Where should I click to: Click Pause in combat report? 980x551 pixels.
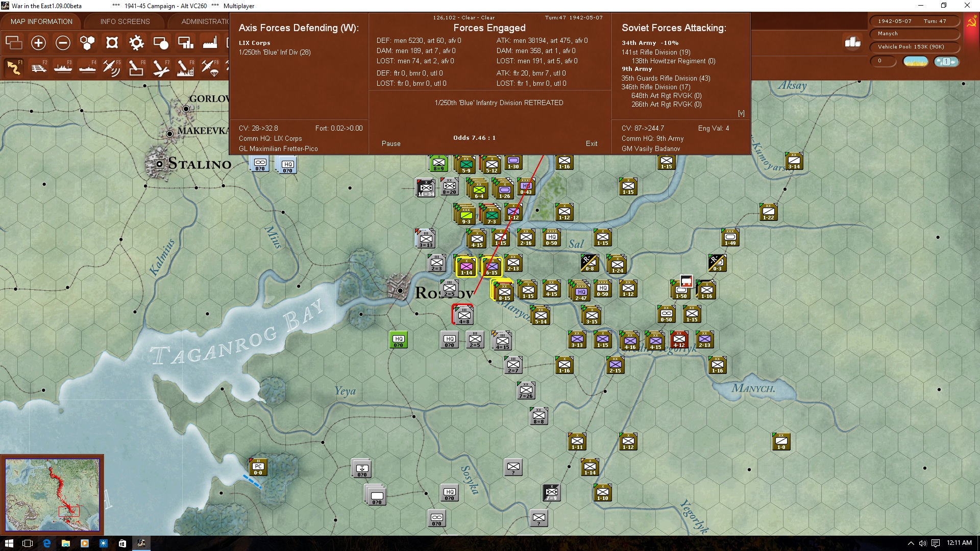tap(391, 144)
